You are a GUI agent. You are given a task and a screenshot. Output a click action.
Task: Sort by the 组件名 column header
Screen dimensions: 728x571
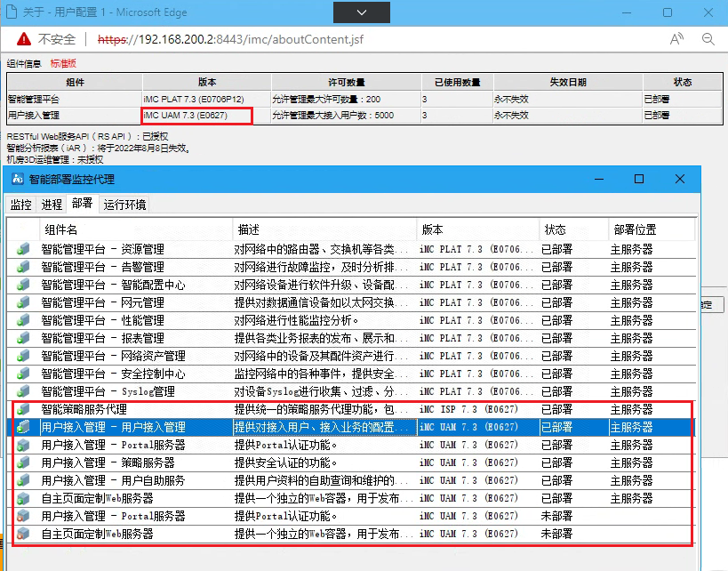pos(60,229)
